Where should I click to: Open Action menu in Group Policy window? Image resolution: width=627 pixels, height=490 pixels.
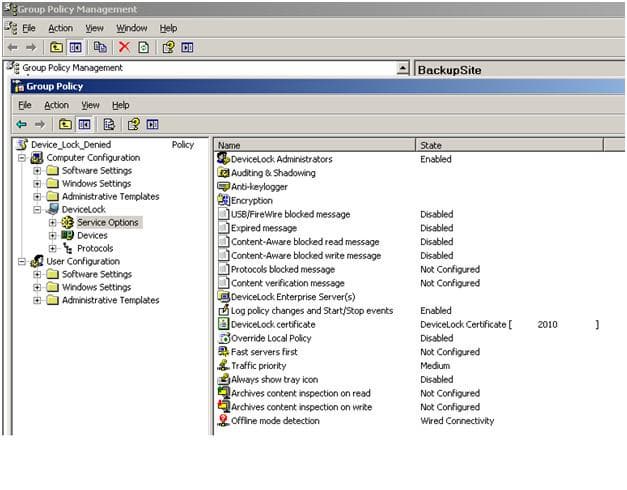tap(56, 105)
